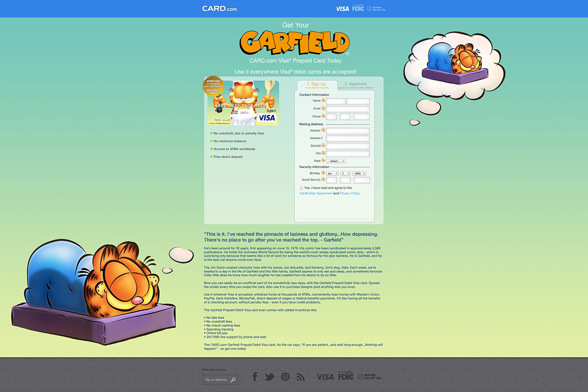Open the Cardholder Agreement link

(316, 193)
